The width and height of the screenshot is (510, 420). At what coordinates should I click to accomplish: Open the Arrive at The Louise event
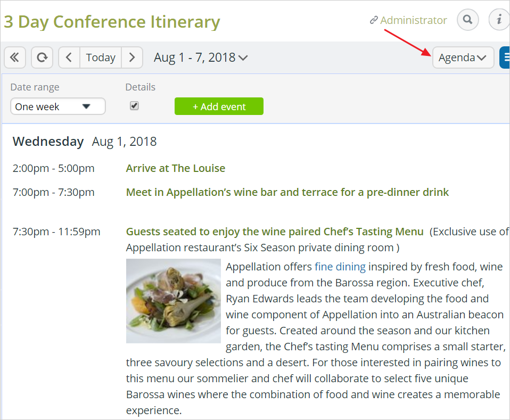[x=175, y=168]
